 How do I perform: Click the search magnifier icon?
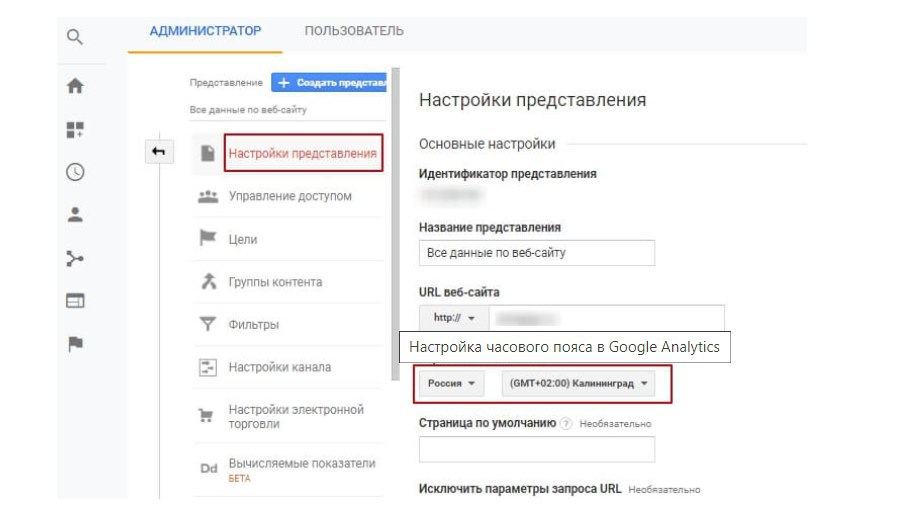click(75, 38)
